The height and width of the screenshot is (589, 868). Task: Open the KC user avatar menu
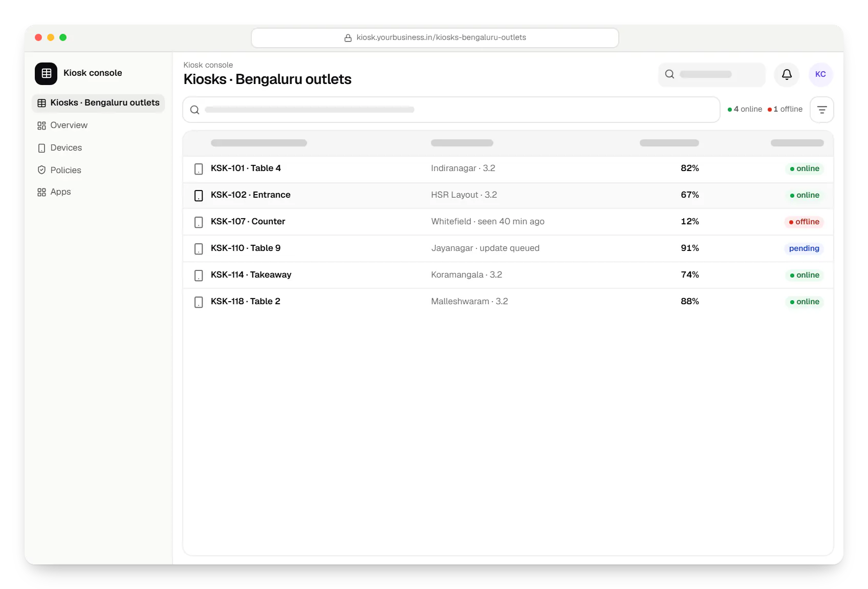[820, 74]
